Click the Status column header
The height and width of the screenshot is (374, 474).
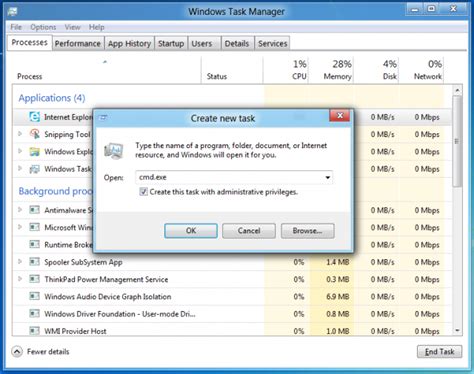[232, 70]
